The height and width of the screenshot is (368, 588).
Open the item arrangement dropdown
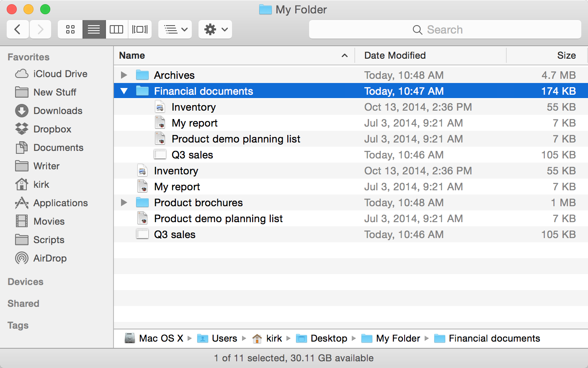175,29
